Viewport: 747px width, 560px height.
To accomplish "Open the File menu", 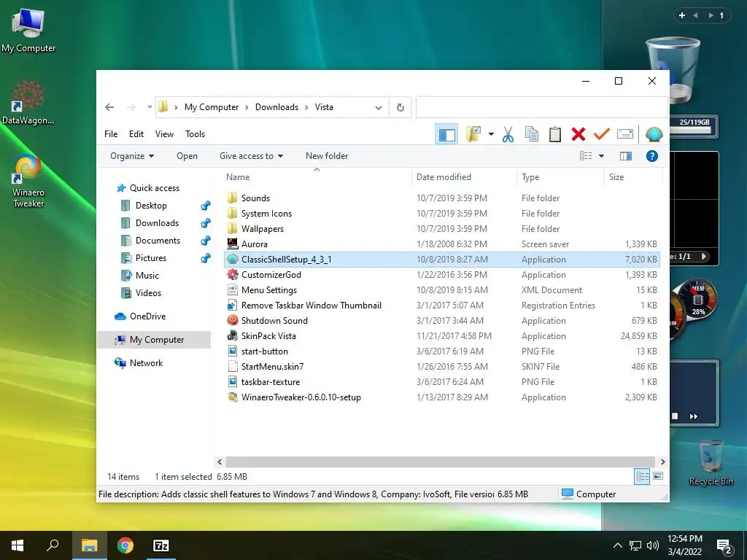I will point(111,134).
